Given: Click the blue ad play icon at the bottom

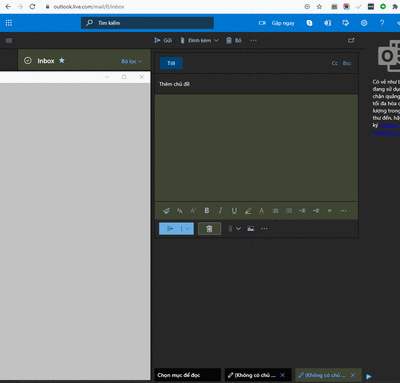Looking at the screenshot, I should pyautogui.click(x=369, y=377).
